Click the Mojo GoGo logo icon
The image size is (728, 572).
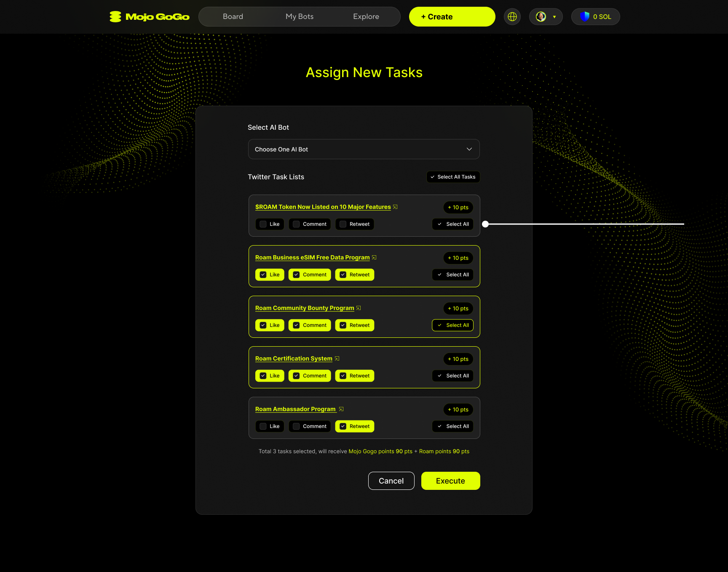(x=115, y=17)
